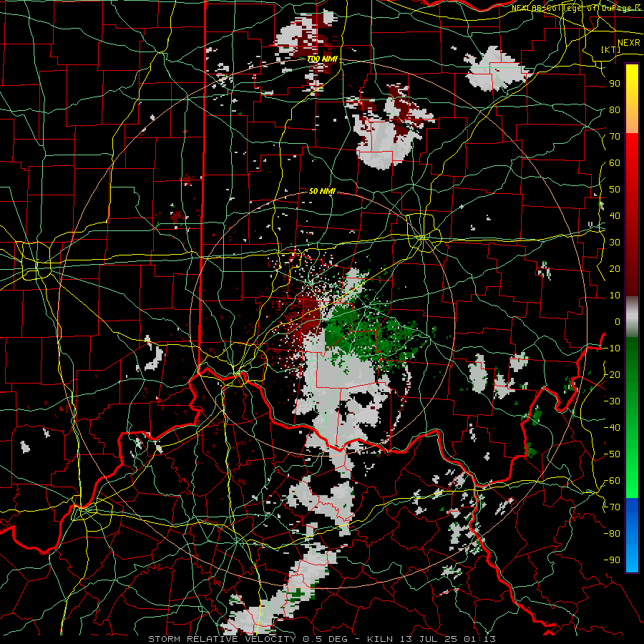644x644 pixels.
Task: Click the "KILN" radar site identifier
Action: [380, 639]
